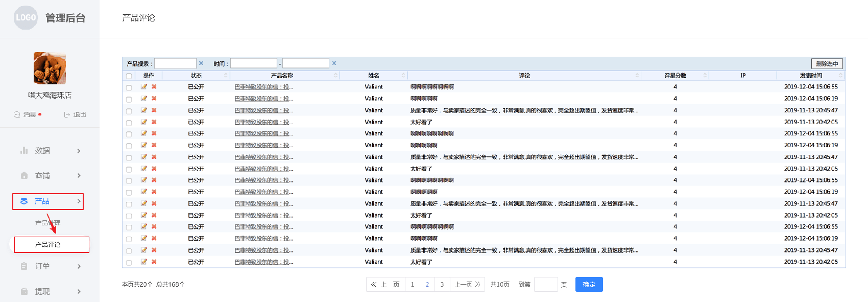Viewport: 868px width, 302px height.
Task: Open the 消息 notification icon
Action: tap(17, 114)
